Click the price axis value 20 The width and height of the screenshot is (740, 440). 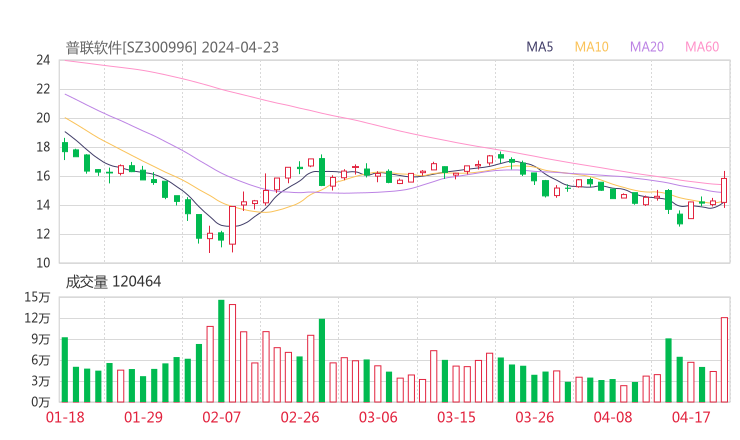tap(43, 118)
